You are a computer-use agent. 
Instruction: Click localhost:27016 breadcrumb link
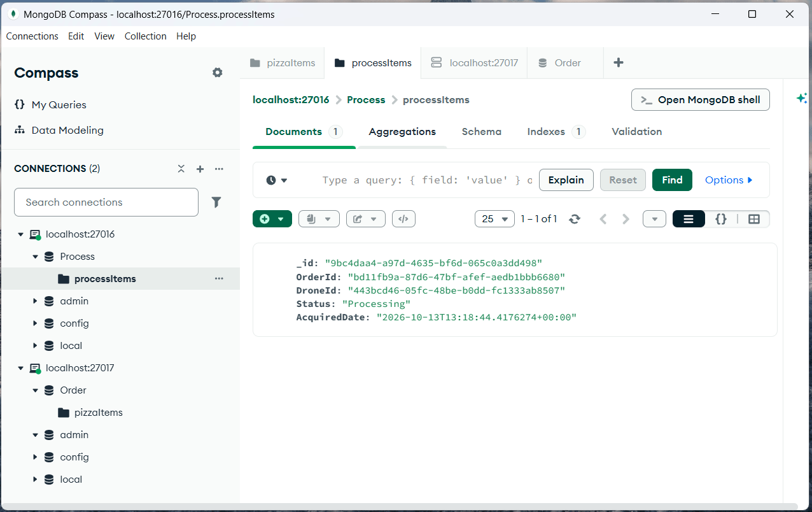click(x=291, y=100)
